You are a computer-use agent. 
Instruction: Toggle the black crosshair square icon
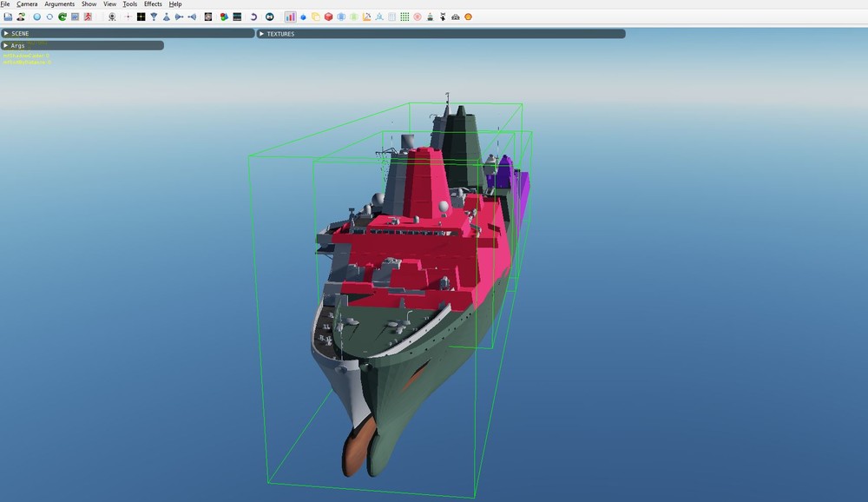point(141,17)
